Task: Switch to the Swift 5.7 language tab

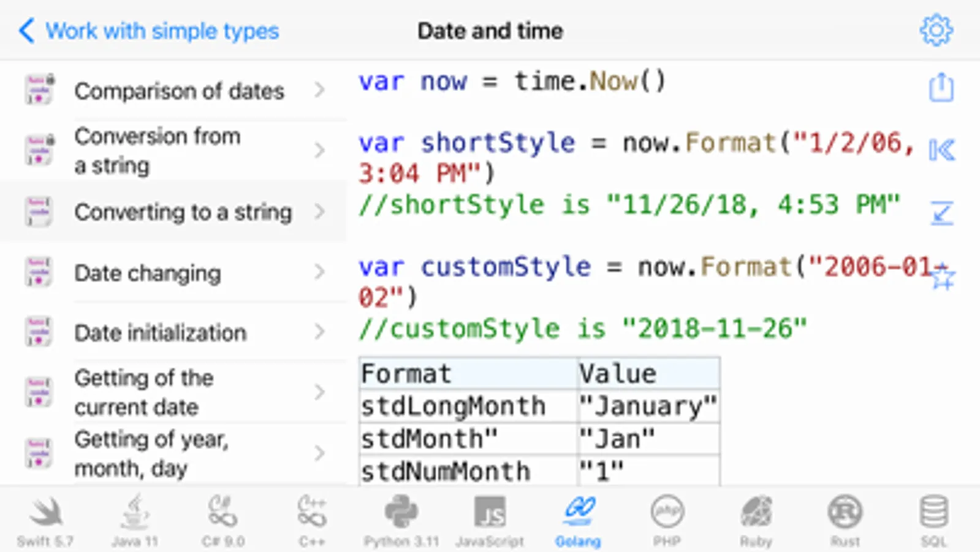Action: 45,521
